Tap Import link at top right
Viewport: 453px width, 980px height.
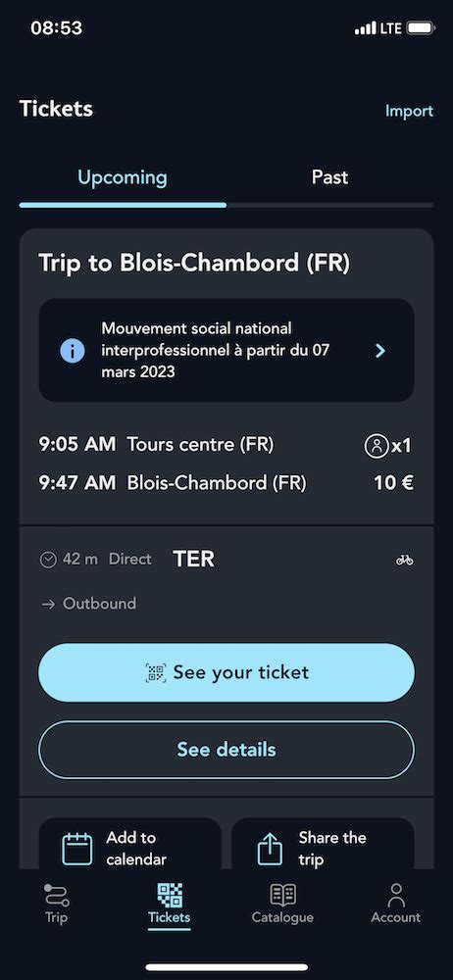click(409, 112)
